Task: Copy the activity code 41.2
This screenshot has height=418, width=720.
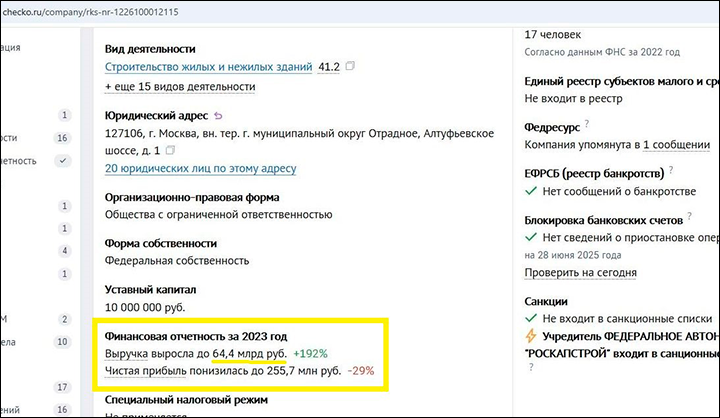Action: pos(351,67)
